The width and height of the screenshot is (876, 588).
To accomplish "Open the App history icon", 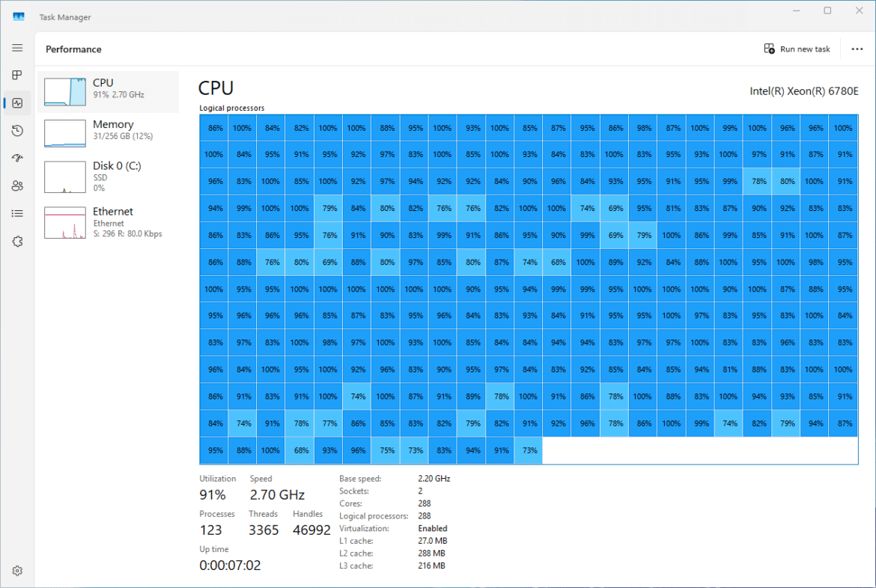I will pyautogui.click(x=17, y=131).
